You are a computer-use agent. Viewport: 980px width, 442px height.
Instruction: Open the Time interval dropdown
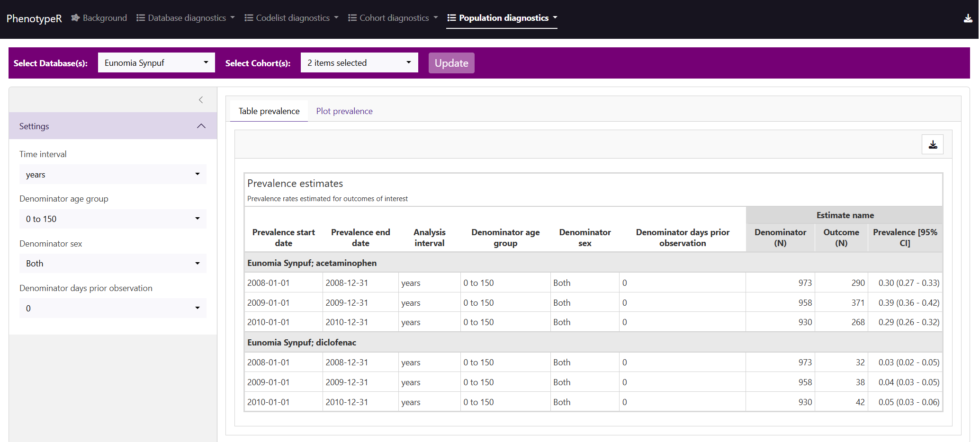113,175
